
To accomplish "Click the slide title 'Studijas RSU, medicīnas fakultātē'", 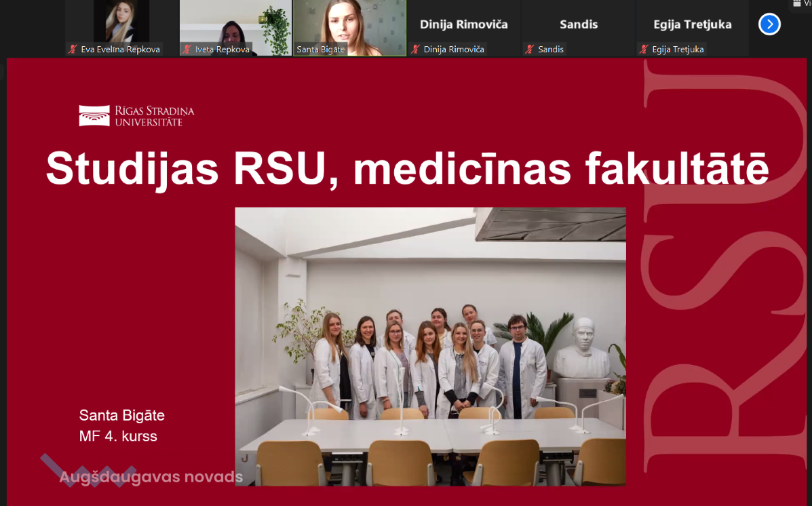I will coord(408,168).
